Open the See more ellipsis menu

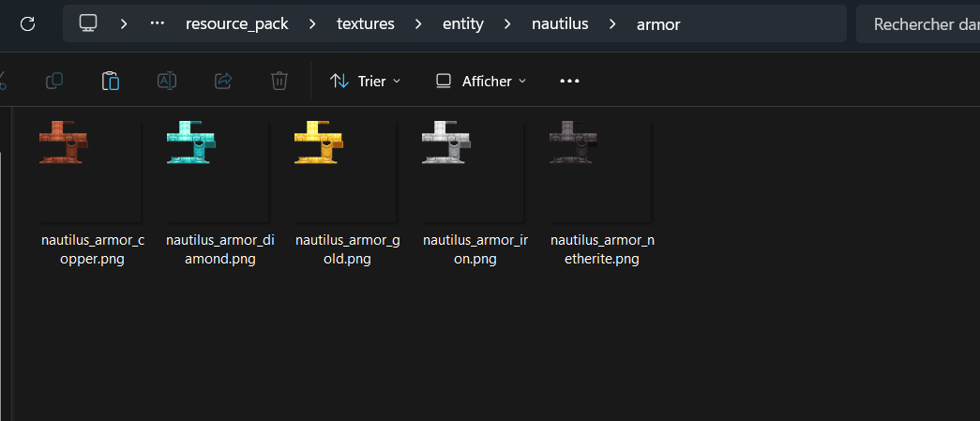tap(569, 82)
